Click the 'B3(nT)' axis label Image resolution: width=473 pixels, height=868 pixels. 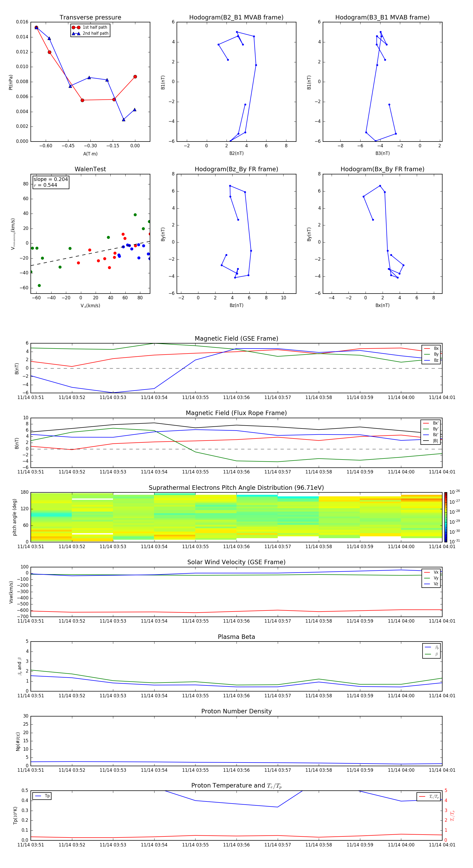pos(382,153)
